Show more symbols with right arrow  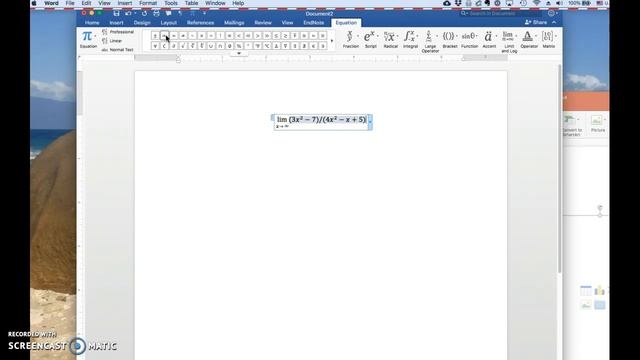click(332, 41)
